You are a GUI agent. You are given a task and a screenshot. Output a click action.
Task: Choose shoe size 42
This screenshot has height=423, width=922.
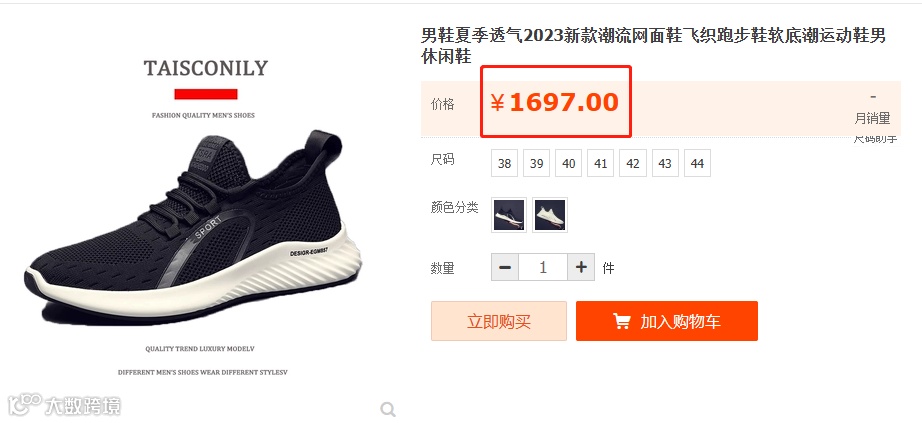click(x=633, y=163)
